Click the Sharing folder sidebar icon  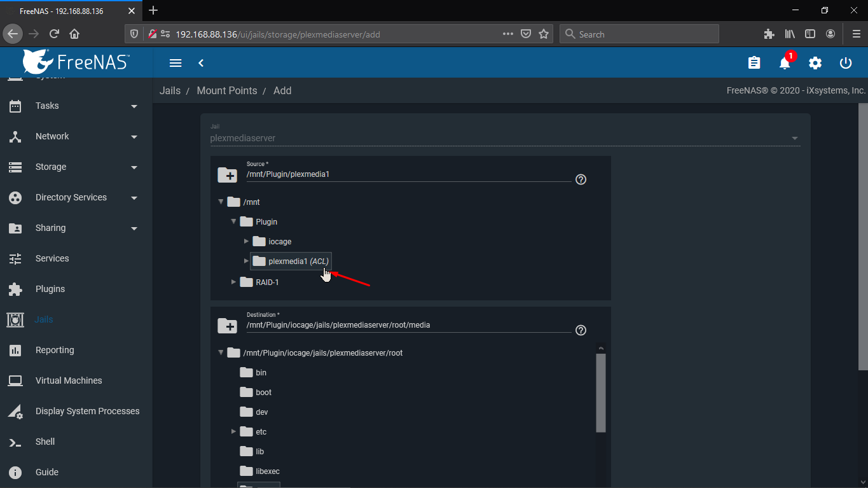tap(15, 228)
